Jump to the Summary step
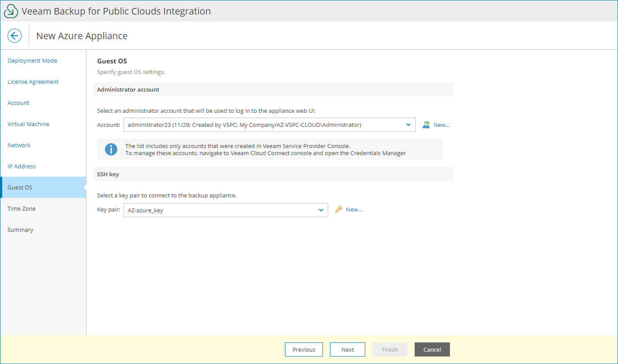This screenshot has width=618, height=364. point(20,230)
